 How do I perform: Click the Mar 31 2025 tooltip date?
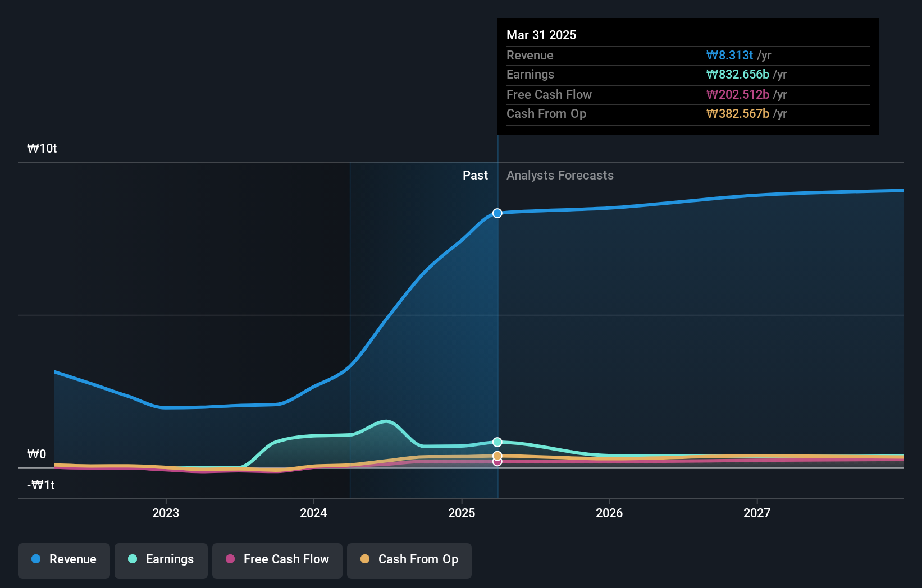pyautogui.click(x=541, y=35)
